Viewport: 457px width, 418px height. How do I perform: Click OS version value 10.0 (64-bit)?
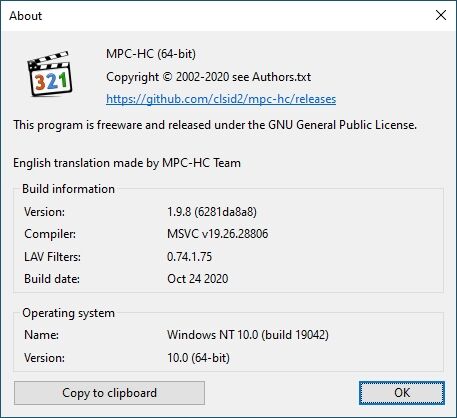198,358
